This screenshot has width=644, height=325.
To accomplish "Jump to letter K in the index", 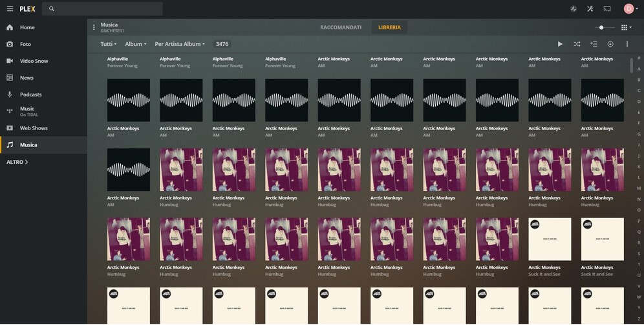I will [639, 166].
